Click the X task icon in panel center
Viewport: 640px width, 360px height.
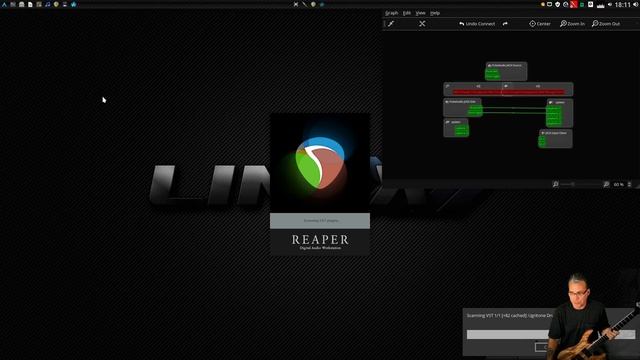(x=296, y=4)
